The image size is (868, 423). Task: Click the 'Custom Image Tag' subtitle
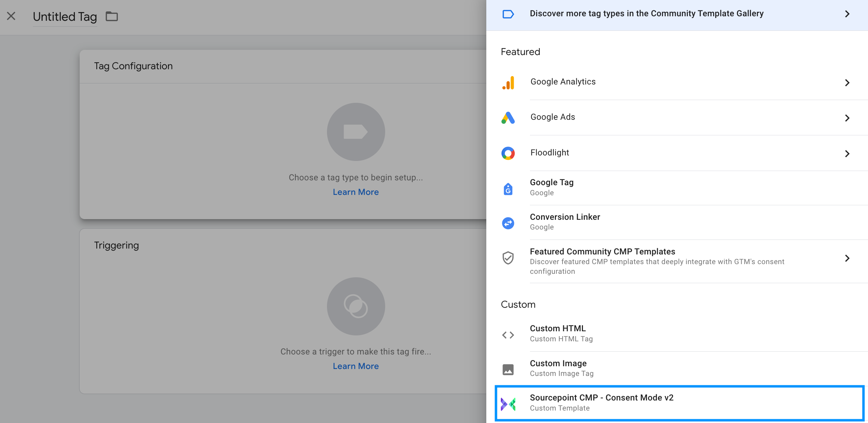click(x=561, y=373)
